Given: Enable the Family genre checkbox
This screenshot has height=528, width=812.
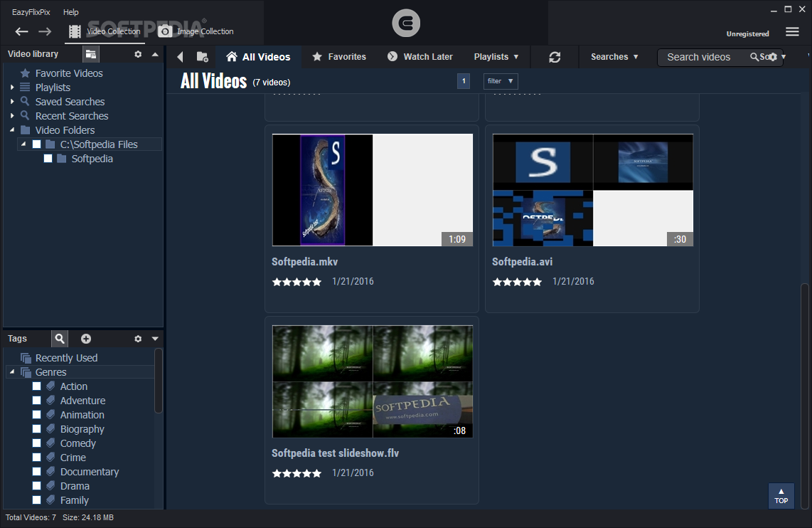Looking at the screenshot, I should coord(37,500).
